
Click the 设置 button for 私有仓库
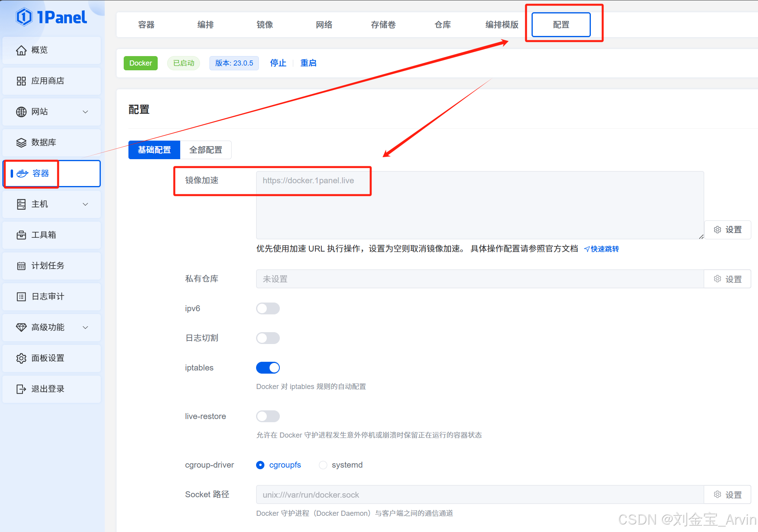click(x=728, y=279)
